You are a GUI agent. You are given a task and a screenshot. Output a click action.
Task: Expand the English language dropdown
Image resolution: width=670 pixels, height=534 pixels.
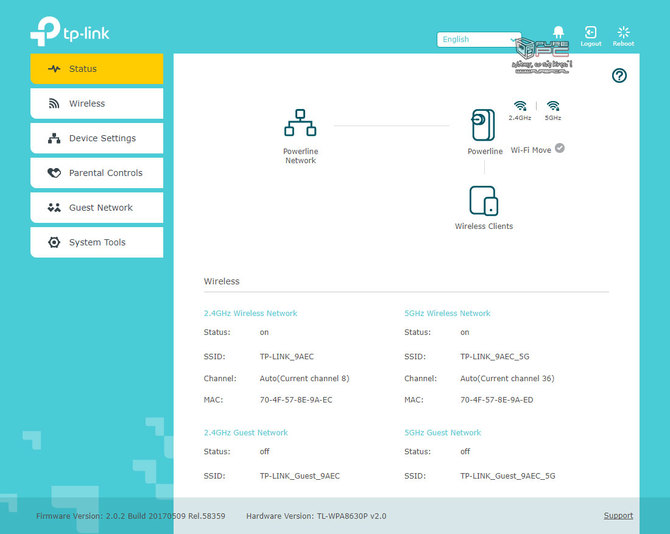coord(479,39)
